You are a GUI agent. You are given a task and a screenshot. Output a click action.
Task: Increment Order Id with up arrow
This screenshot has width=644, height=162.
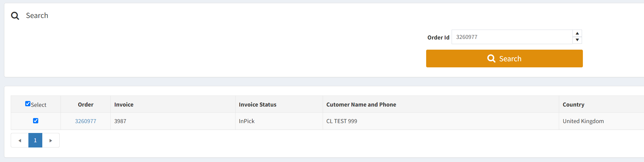pyautogui.click(x=577, y=33)
